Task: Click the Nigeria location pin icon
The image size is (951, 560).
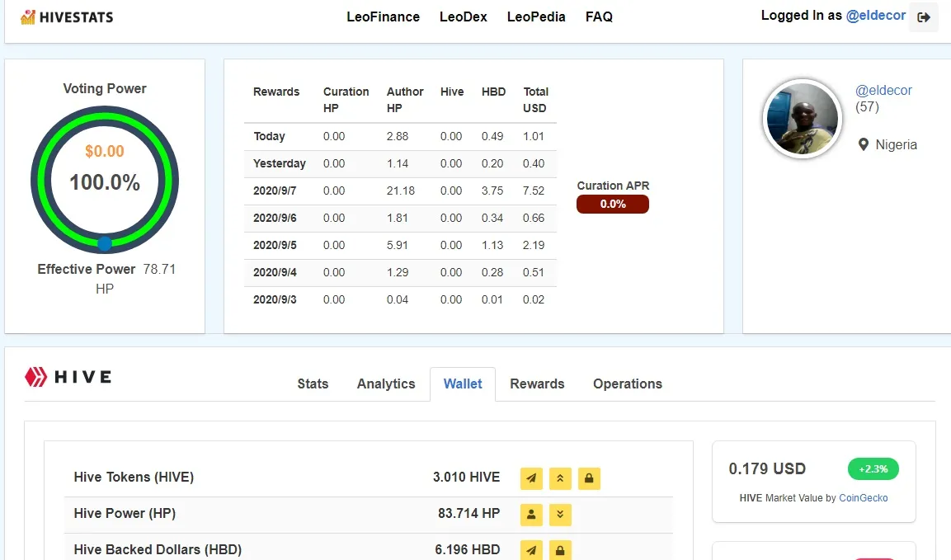Action: 863,144
